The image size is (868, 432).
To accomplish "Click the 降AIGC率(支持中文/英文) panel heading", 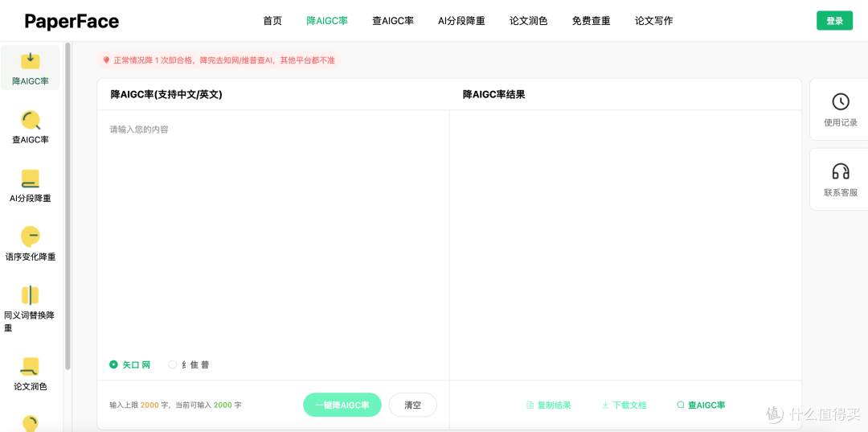I will click(166, 95).
